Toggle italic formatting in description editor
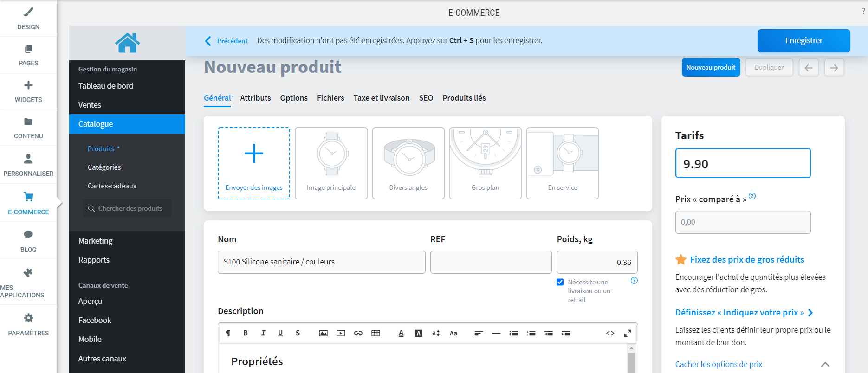 coord(263,333)
